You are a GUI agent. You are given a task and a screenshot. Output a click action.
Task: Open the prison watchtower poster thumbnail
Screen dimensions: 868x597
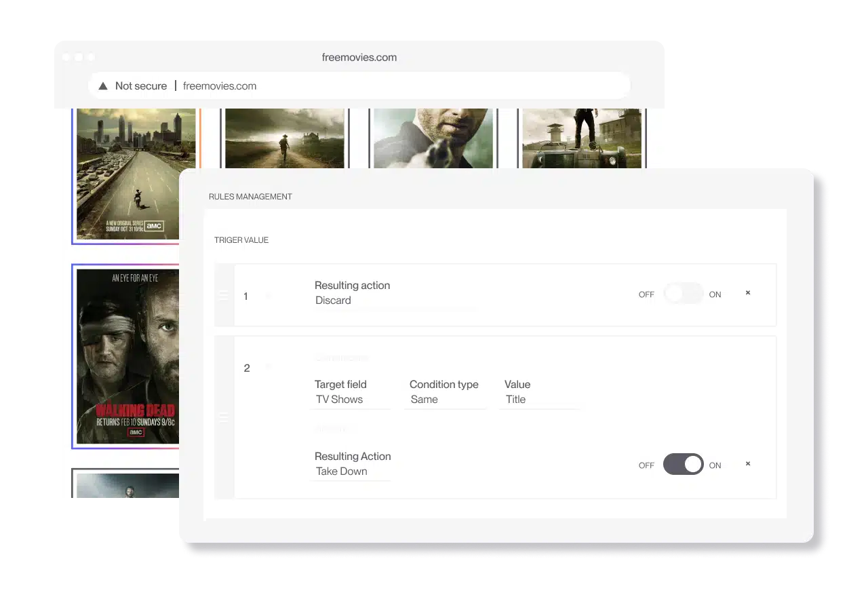point(582,138)
